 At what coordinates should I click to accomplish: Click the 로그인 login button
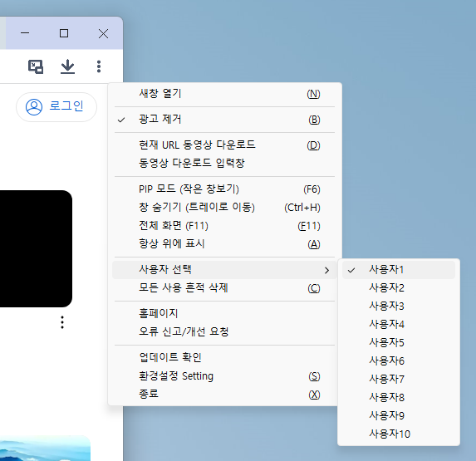click(x=56, y=107)
